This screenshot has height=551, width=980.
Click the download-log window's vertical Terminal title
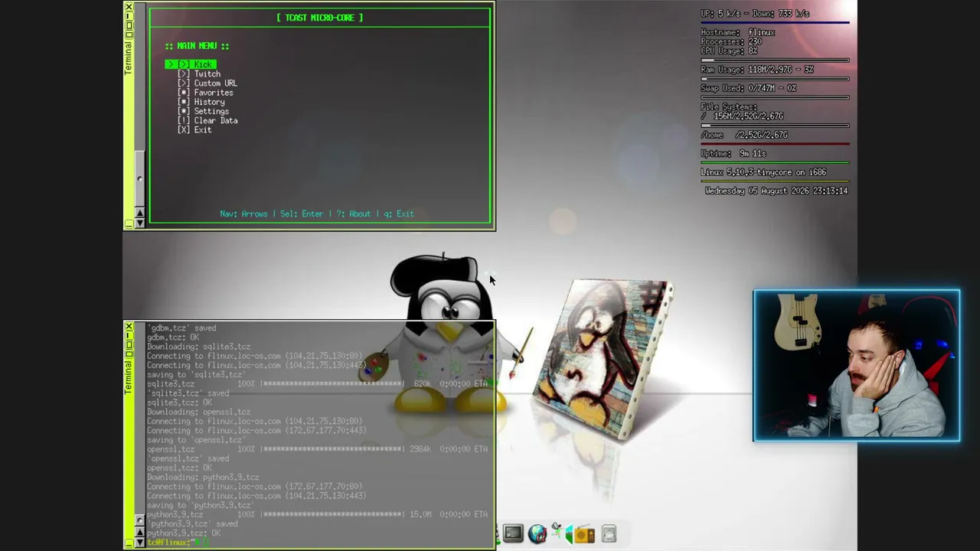click(129, 377)
